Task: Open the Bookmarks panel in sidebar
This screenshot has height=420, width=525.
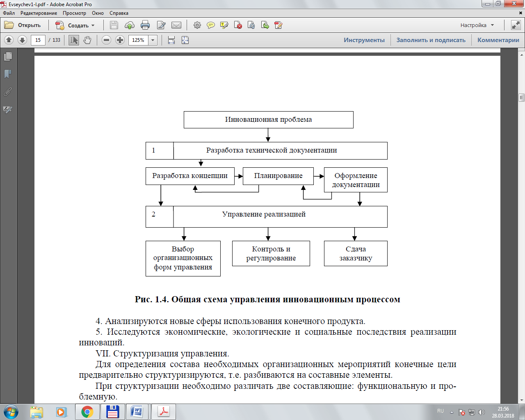Action: 8,74
